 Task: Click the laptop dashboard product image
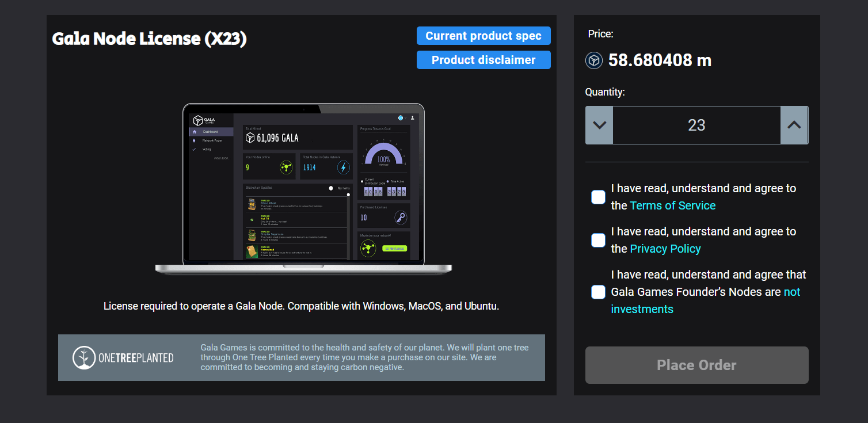(x=303, y=189)
